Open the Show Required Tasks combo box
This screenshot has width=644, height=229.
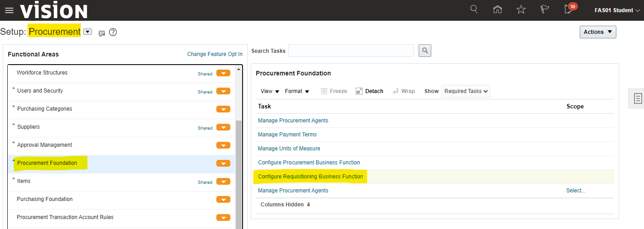pos(466,91)
